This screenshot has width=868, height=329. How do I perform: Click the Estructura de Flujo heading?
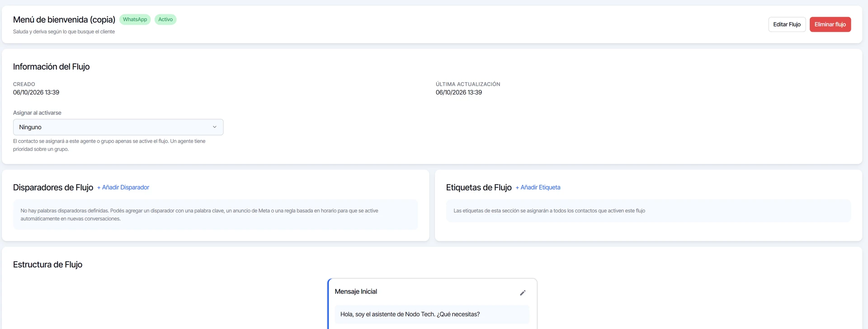pyautogui.click(x=48, y=264)
